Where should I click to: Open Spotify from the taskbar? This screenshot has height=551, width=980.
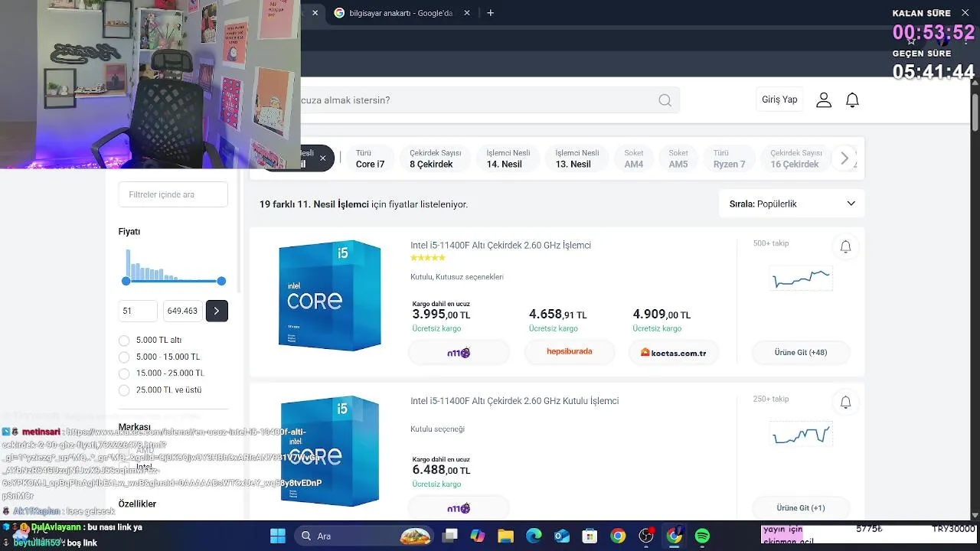click(702, 536)
